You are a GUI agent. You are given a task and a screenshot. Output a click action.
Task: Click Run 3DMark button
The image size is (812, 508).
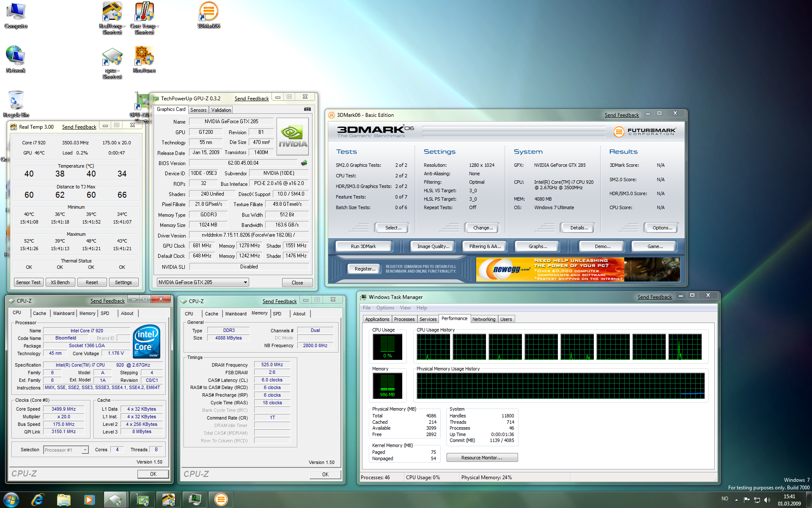click(363, 246)
